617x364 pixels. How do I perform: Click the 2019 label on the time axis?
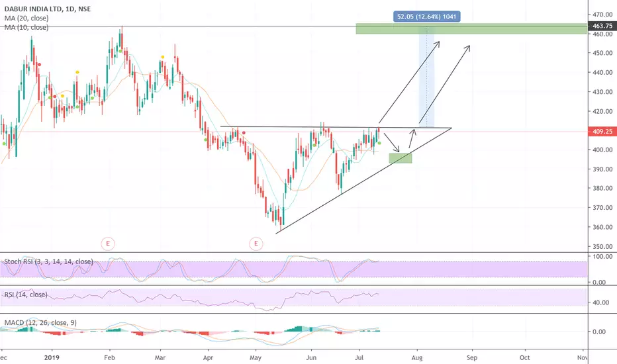point(52,357)
